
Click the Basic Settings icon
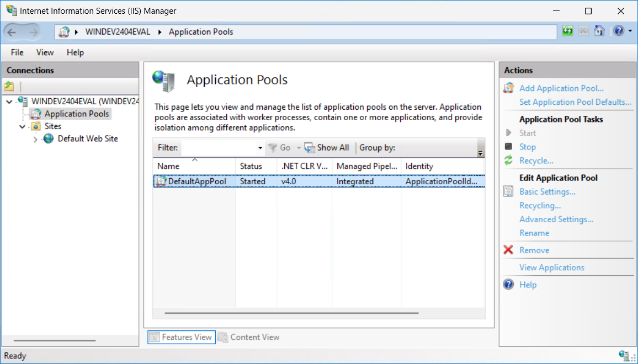508,191
